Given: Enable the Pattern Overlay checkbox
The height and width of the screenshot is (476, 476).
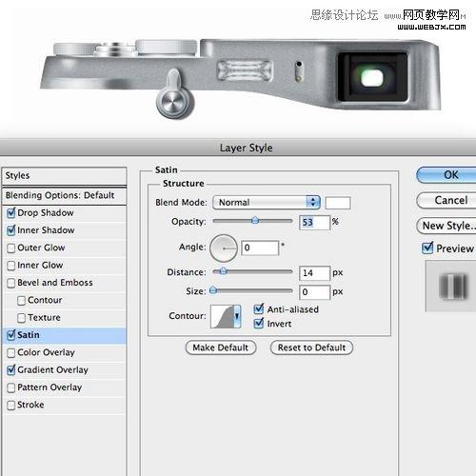Looking at the screenshot, I should click(x=11, y=387).
